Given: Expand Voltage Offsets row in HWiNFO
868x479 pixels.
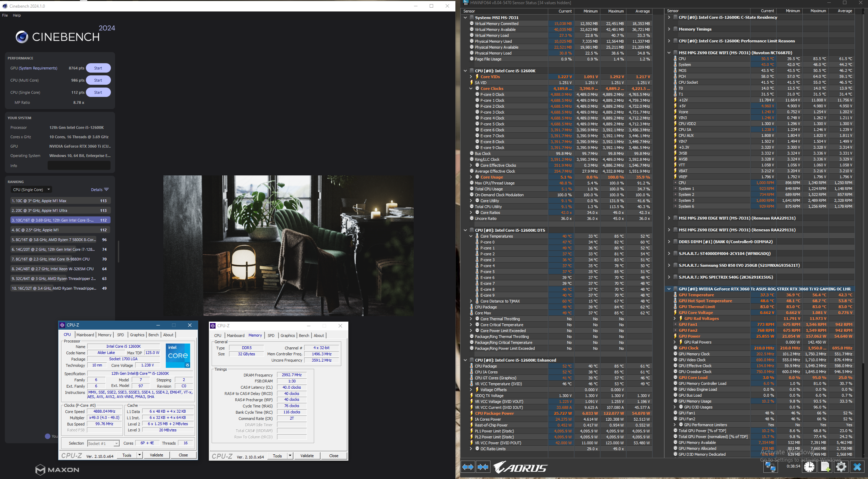Looking at the screenshot, I should [x=471, y=390].
